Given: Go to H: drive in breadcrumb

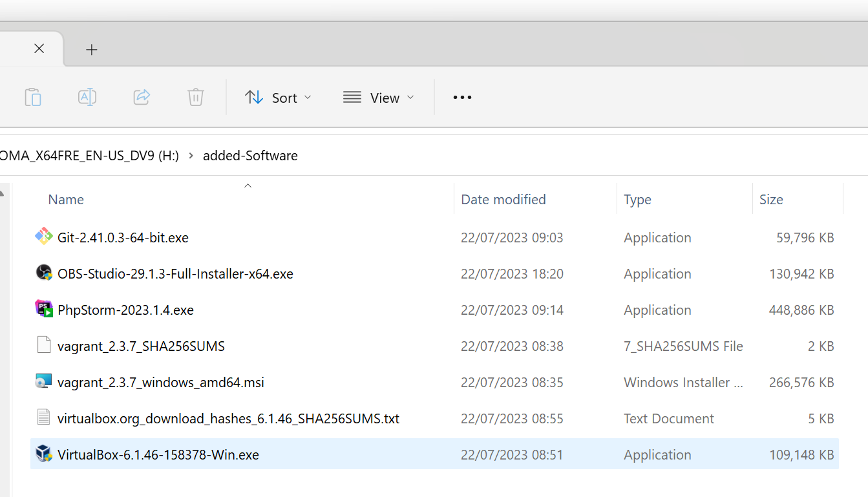Looking at the screenshot, I should [89, 156].
